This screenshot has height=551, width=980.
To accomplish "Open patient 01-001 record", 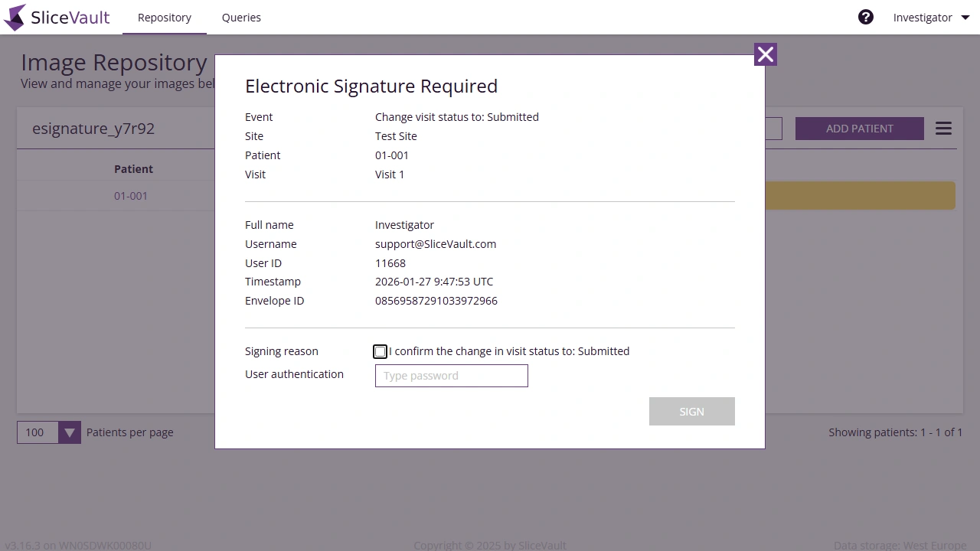I will (x=130, y=196).
